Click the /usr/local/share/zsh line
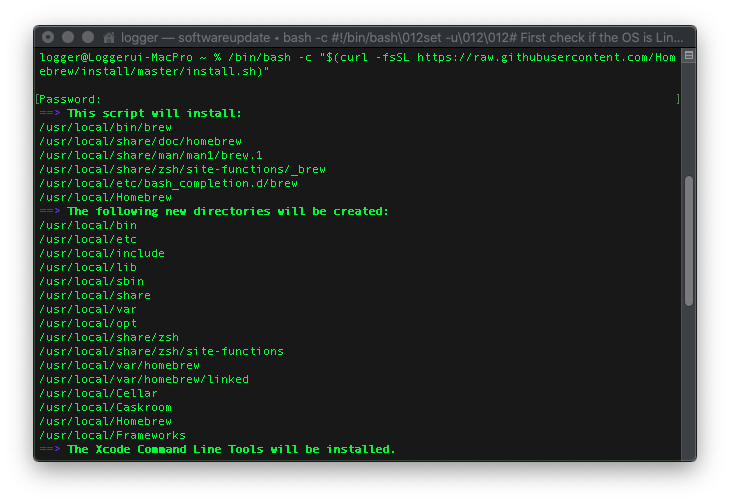730x503 pixels. (x=109, y=337)
